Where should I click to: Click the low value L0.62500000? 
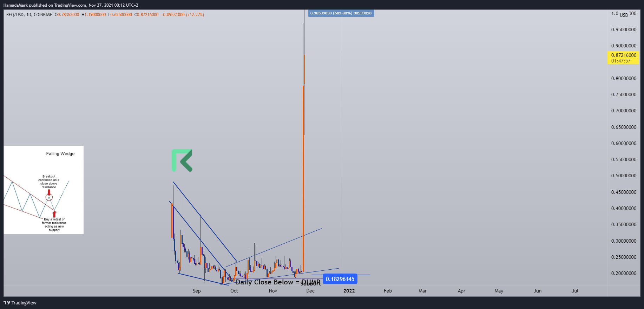120,15
